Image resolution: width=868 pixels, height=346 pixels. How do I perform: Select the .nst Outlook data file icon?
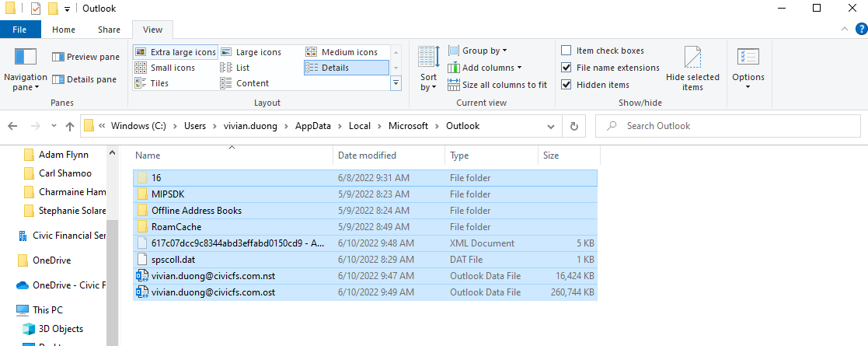coord(141,276)
